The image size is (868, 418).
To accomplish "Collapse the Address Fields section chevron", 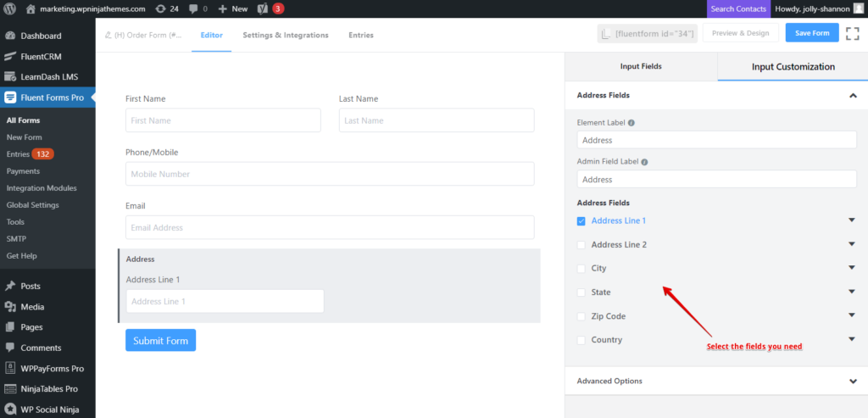I will tap(853, 95).
